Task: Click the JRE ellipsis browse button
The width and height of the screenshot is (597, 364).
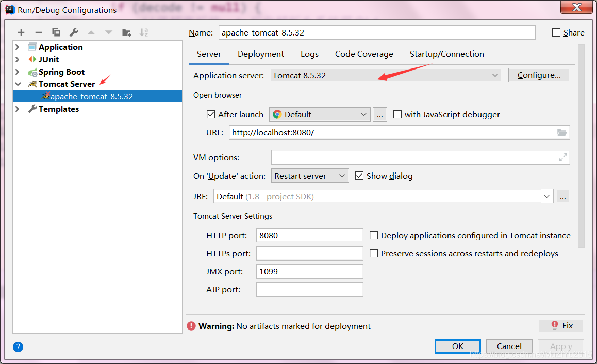Action: (563, 196)
